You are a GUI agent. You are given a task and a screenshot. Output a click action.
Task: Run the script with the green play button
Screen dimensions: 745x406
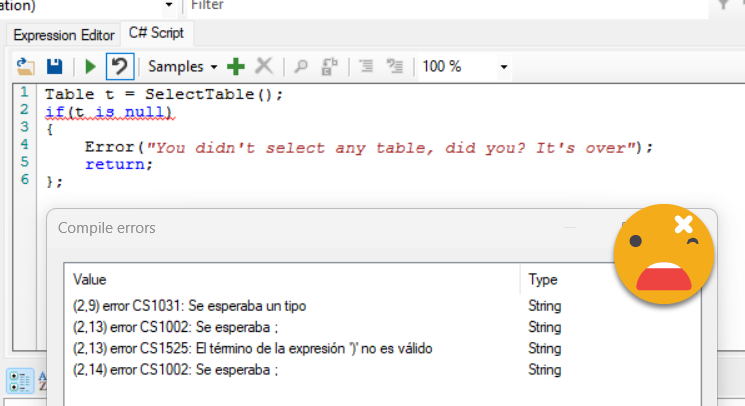click(91, 67)
